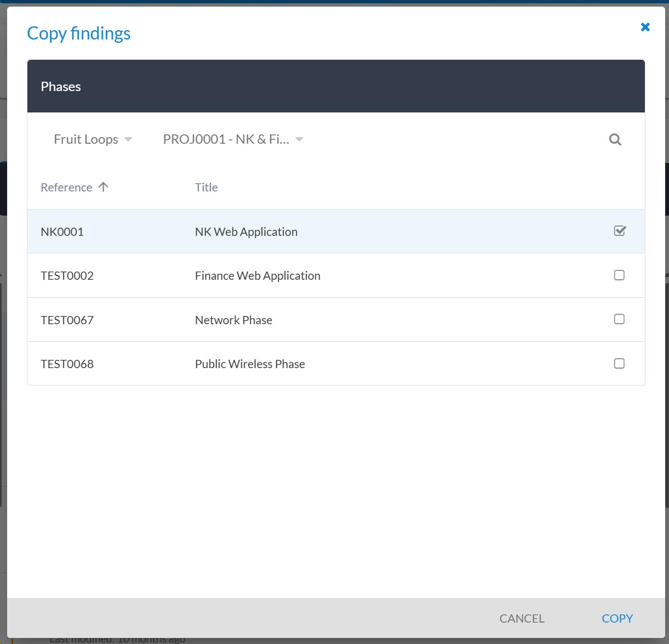Screen dimensions: 669x644
Task: Select the Public Wireless Phase title
Action: coord(250,364)
